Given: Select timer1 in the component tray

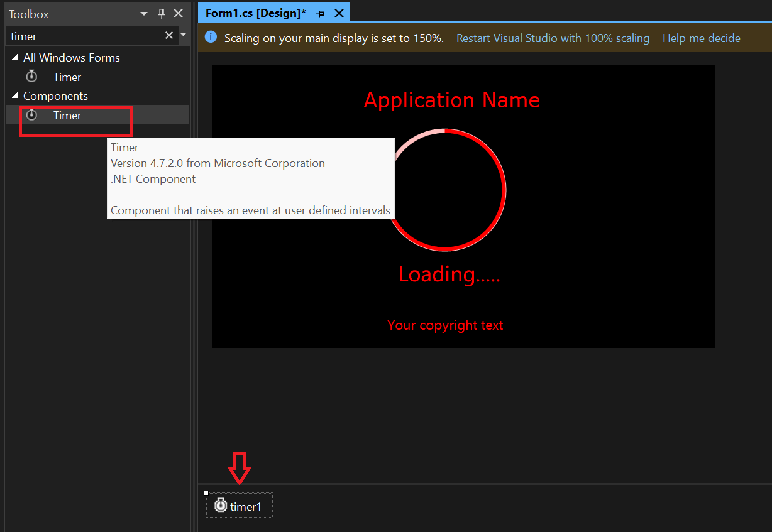Looking at the screenshot, I should 239,505.
